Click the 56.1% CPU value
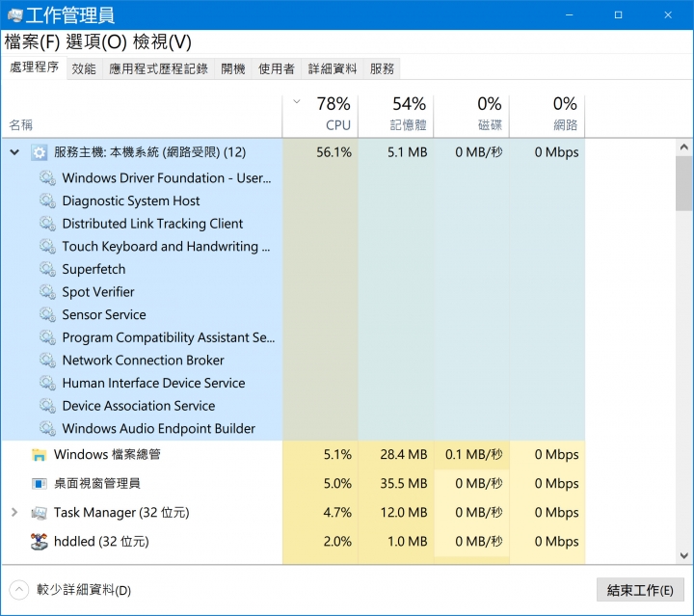The image size is (694, 616). click(x=334, y=152)
